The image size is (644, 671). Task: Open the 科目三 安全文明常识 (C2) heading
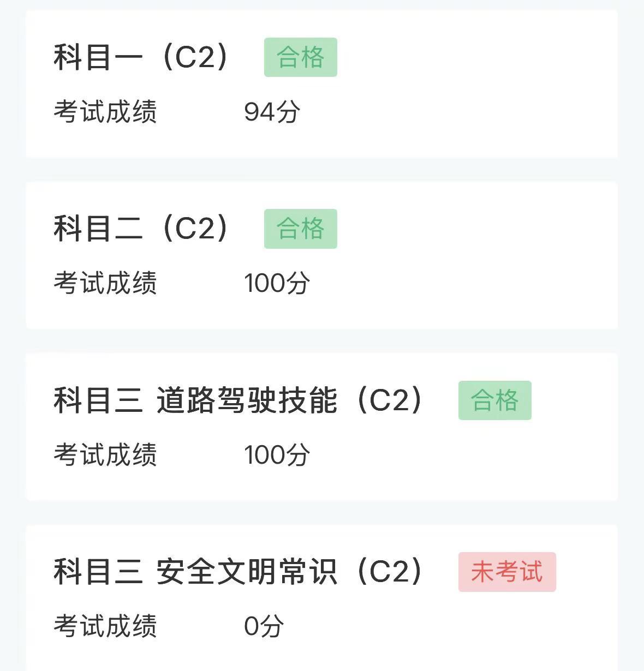click(238, 572)
